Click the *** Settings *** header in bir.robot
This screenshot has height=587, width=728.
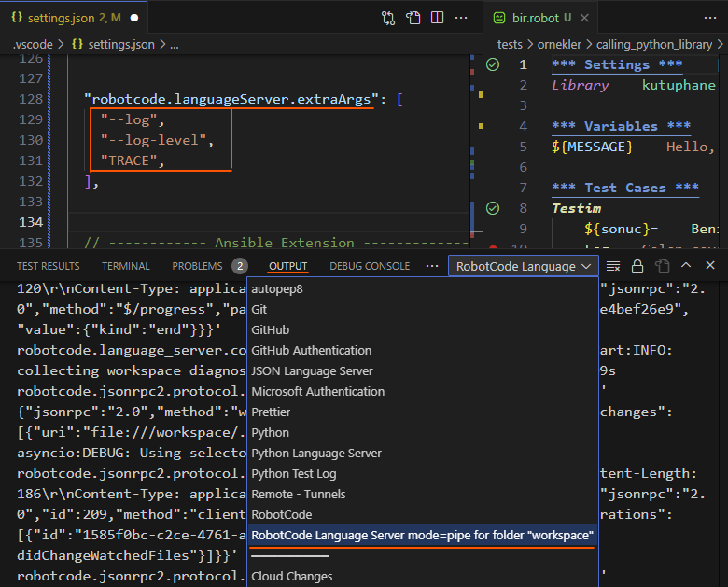[x=617, y=64]
